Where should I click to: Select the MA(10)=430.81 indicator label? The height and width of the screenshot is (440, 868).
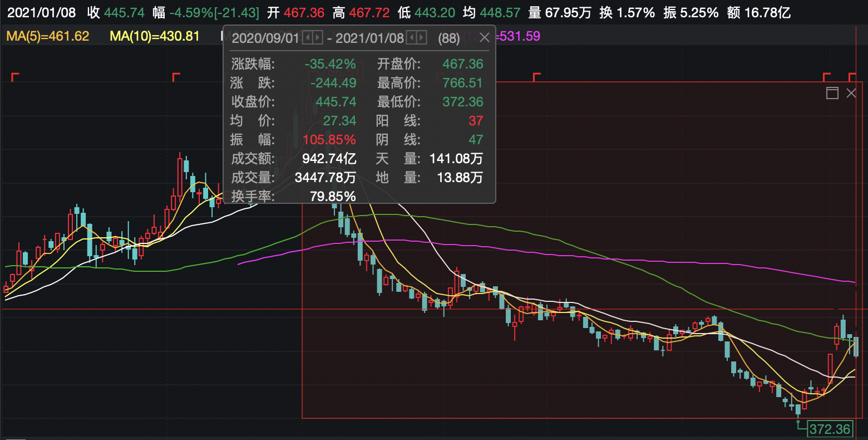155,36
